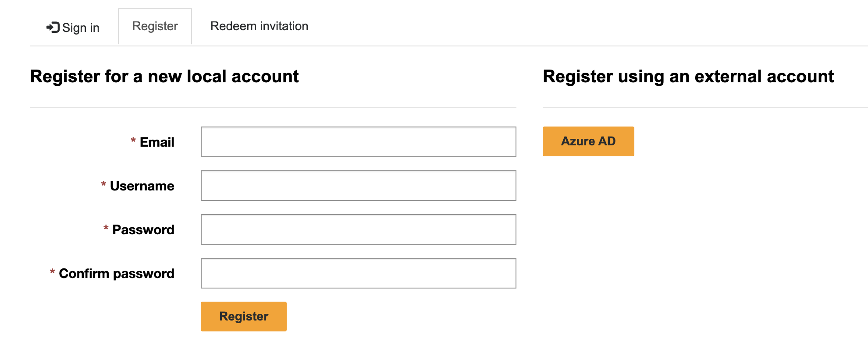Register with the Azure AD button
This screenshot has height=359, width=868.
tap(588, 141)
